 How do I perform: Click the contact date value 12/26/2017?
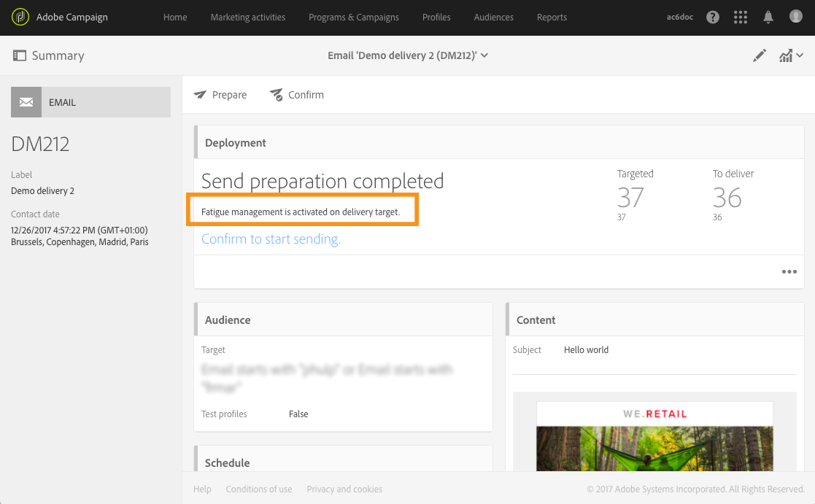tap(80, 236)
